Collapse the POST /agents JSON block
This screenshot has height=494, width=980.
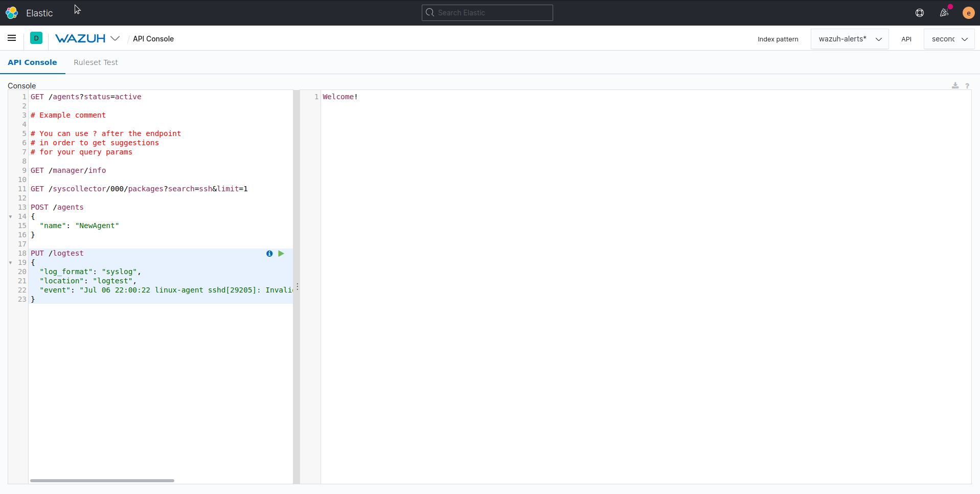click(x=11, y=216)
